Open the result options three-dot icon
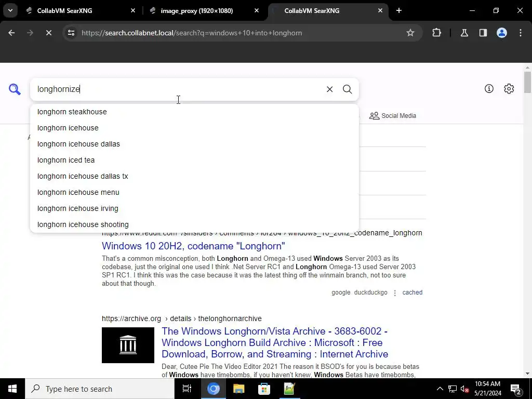The width and height of the screenshot is (532, 399). (x=395, y=293)
